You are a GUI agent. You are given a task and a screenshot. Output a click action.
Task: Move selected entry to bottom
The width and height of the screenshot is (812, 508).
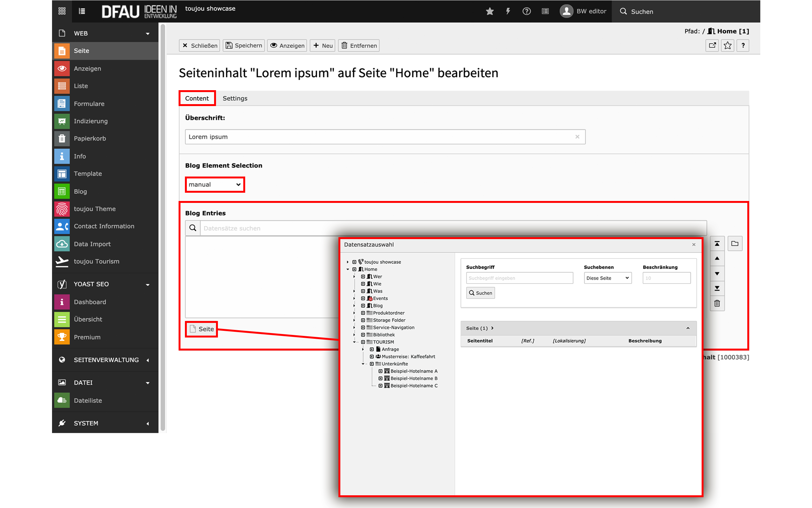coord(717,288)
